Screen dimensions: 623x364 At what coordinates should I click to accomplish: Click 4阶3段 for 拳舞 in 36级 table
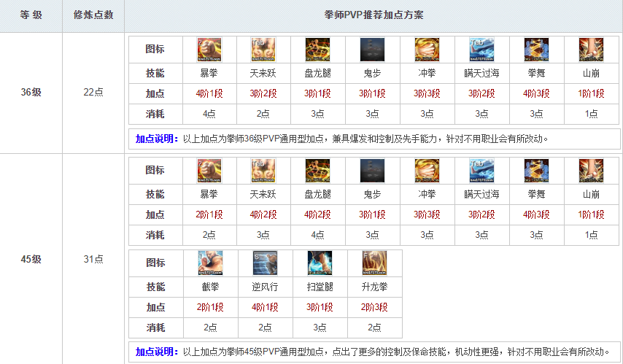pos(536,94)
